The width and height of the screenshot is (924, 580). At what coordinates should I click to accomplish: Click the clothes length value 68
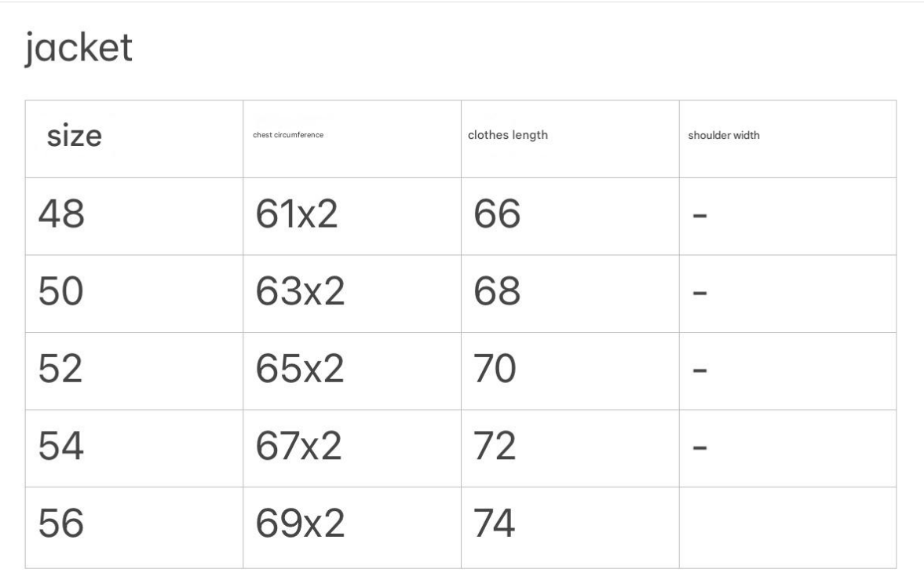coord(497,292)
